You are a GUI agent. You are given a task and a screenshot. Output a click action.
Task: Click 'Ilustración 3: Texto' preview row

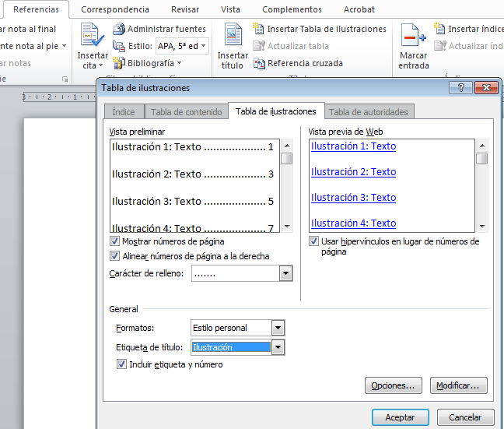tap(192, 201)
